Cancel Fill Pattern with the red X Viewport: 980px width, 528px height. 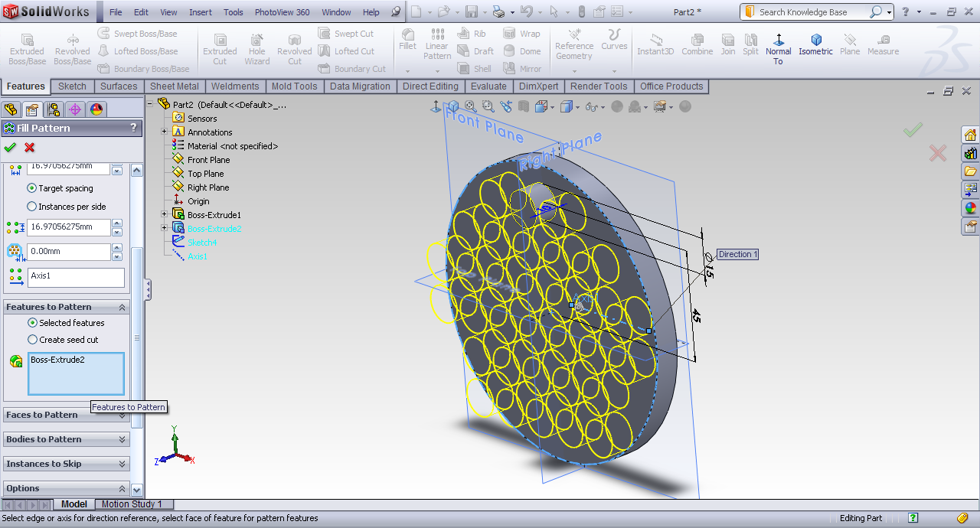tap(30, 147)
